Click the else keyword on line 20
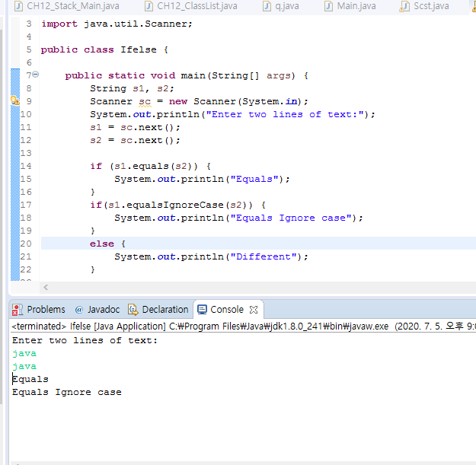 click(x=102, y=244)
